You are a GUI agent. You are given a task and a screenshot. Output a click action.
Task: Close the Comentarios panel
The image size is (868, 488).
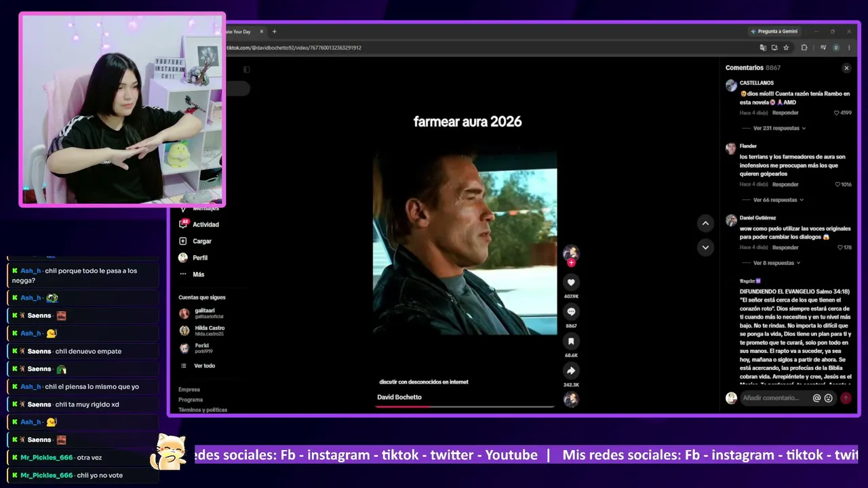pos(846,68)
